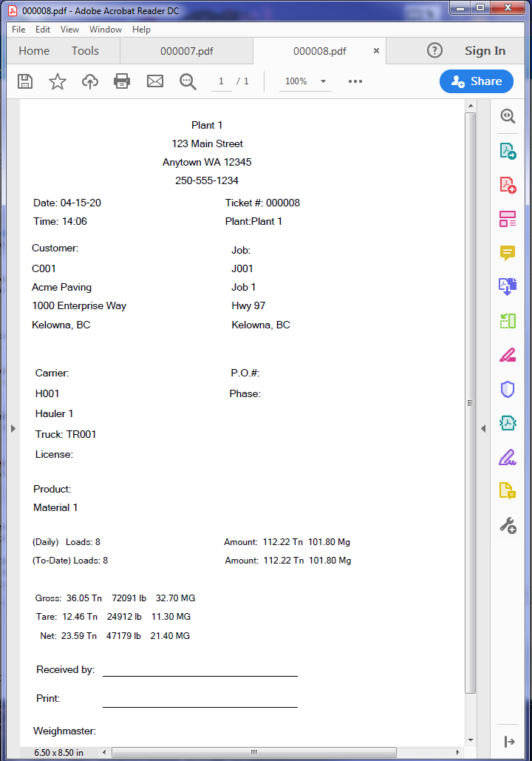
Task: Click Sign In
Action: point(485,50)
